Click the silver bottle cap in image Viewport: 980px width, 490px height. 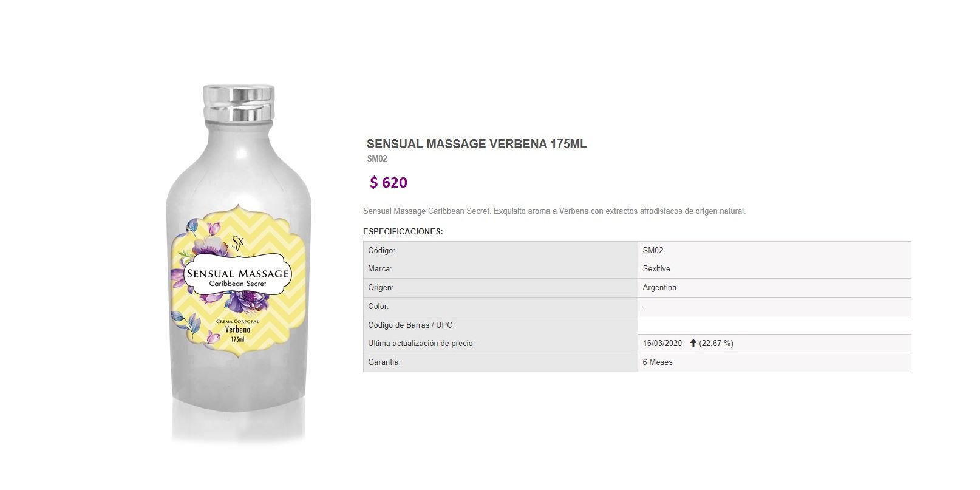[239, 103]
